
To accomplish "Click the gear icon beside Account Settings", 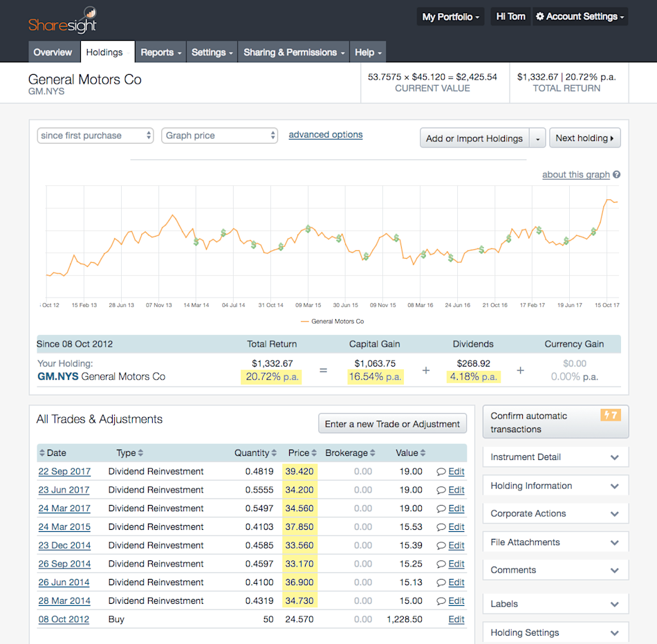I will point(540,17).
